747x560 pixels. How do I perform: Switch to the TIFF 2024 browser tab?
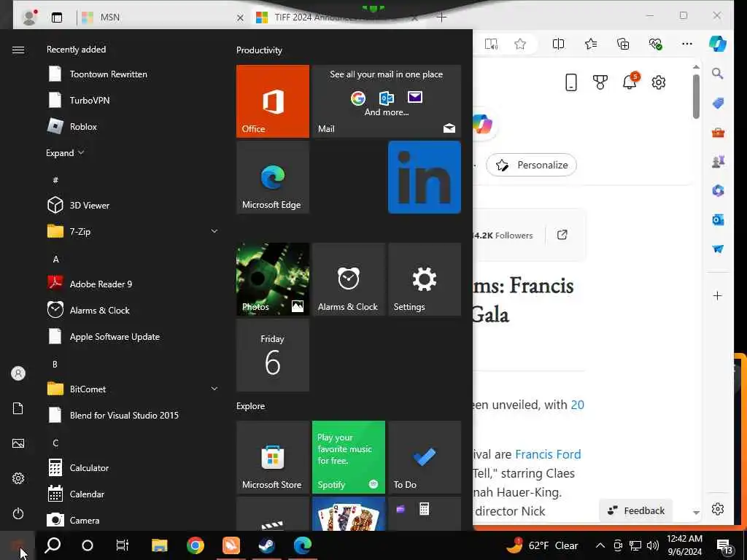[333, 17]
